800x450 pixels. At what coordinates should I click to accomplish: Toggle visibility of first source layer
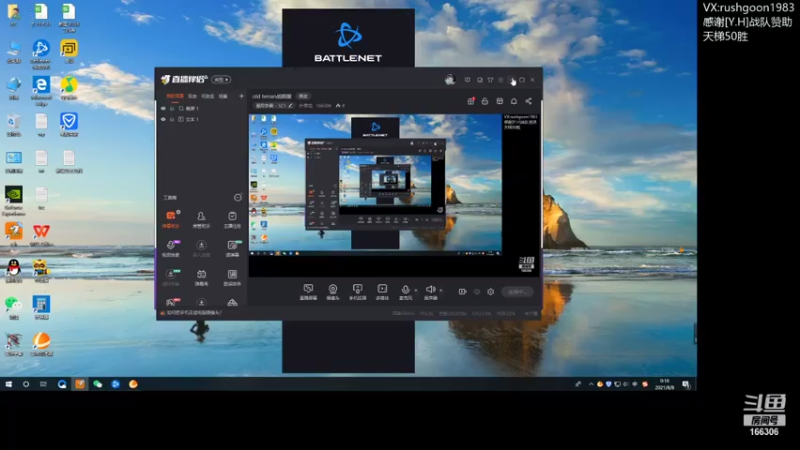click(163, 109)
